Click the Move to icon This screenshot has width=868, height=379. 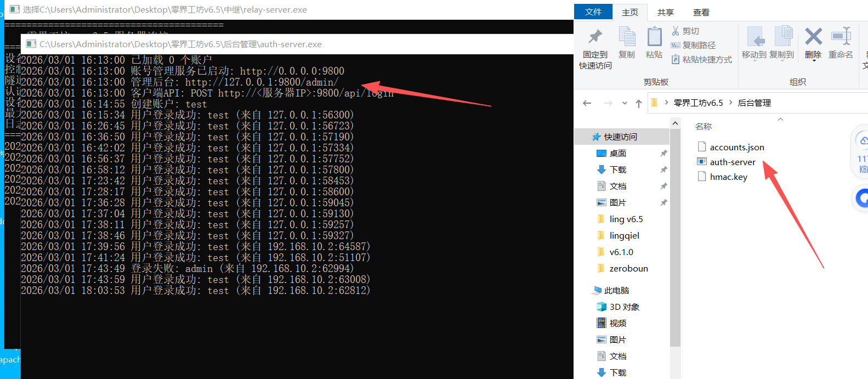pyautogui.click(x=755, y=37)
